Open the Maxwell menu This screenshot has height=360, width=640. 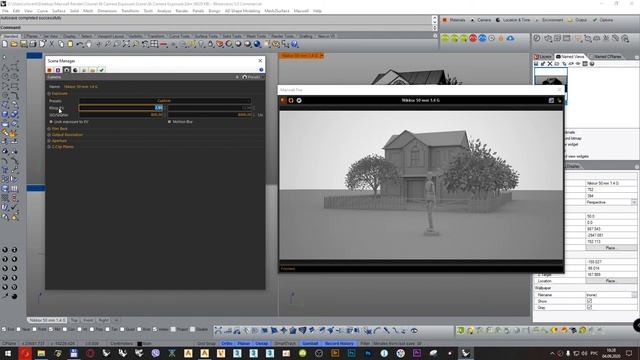[301, 11]
